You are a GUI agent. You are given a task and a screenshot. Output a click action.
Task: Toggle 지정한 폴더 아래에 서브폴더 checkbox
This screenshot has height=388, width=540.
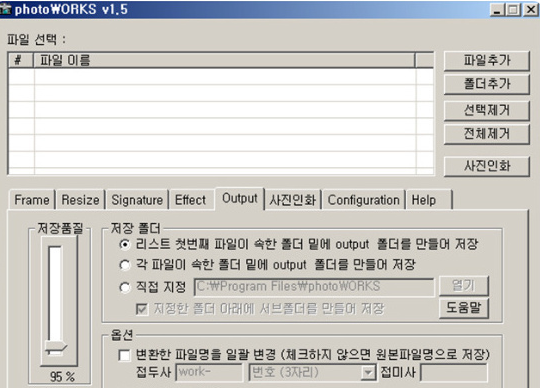[x=142, y=309]
